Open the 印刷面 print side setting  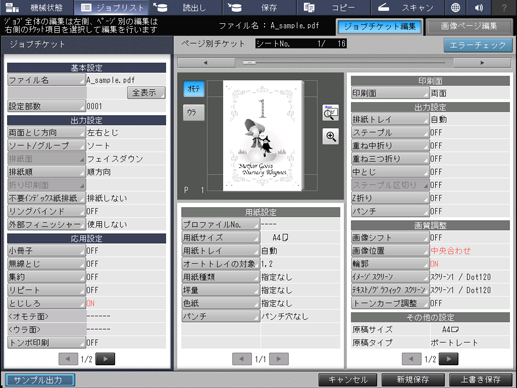(x=390, y=93)
